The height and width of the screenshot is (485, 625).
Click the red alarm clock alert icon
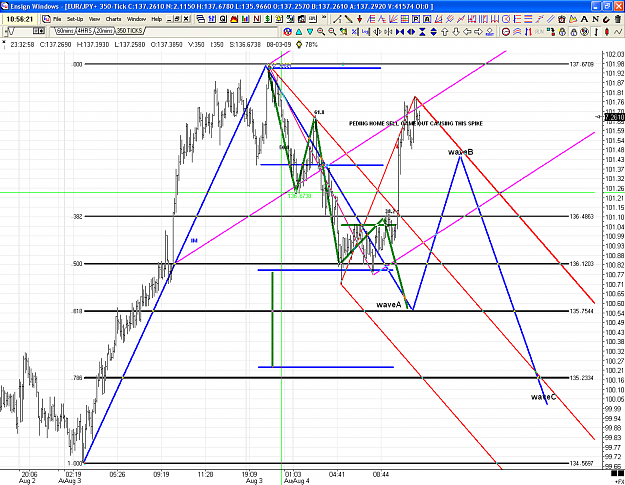tap(562, 19)
